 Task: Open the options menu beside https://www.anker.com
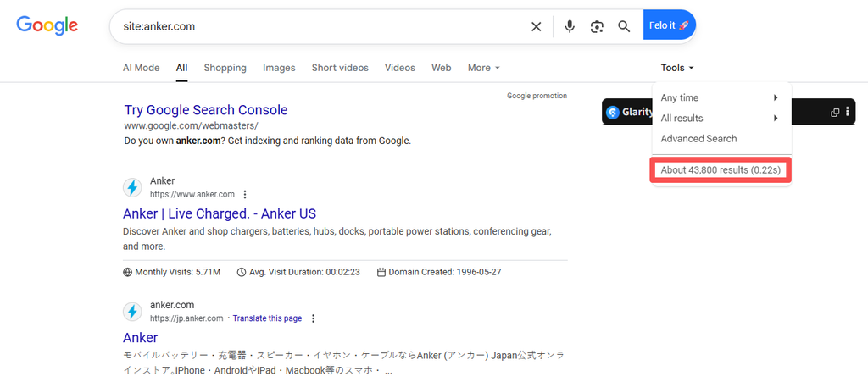(245, 195)
